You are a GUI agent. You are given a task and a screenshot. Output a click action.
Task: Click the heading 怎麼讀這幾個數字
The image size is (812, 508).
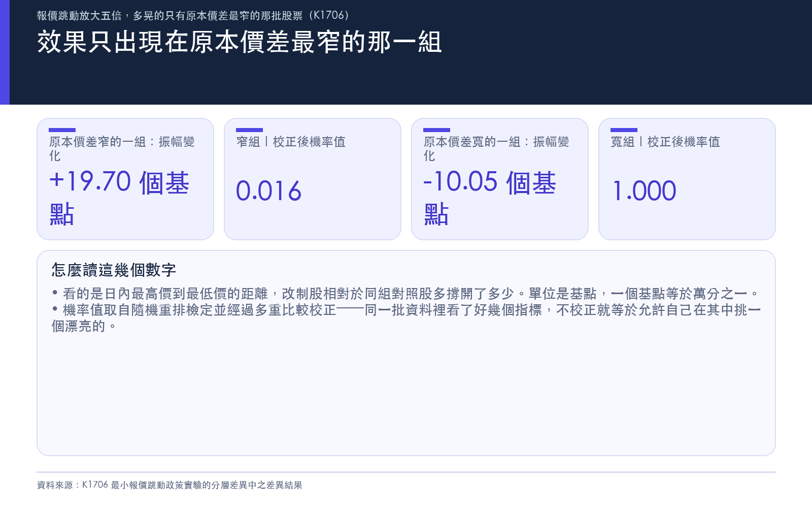(114, 270)
